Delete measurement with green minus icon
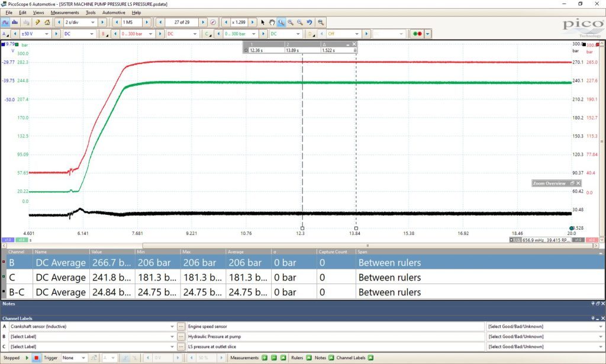Viewport: 606px width, 364px height. (x=274, y=358)
